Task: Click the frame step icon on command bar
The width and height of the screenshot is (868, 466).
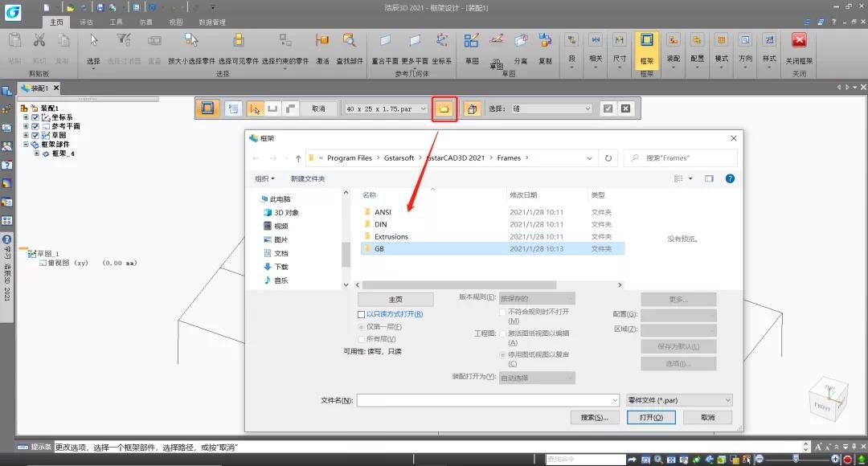Action: pos(207,108)
